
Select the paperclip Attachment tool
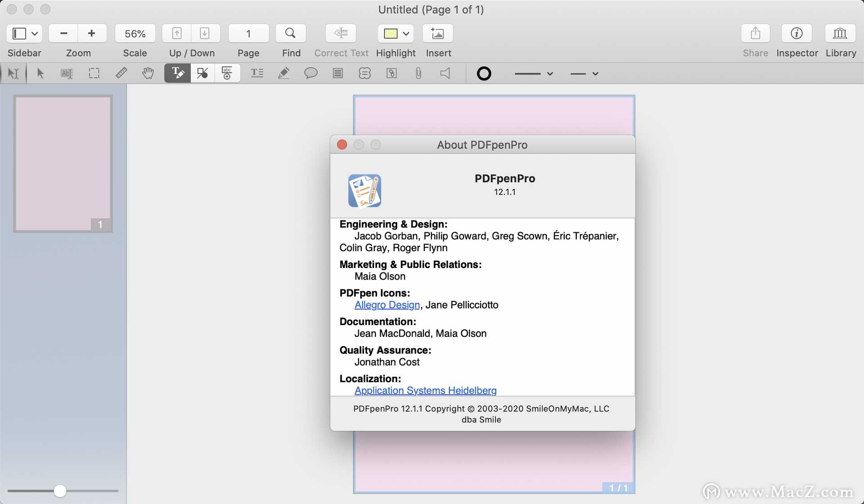(418, 73)
